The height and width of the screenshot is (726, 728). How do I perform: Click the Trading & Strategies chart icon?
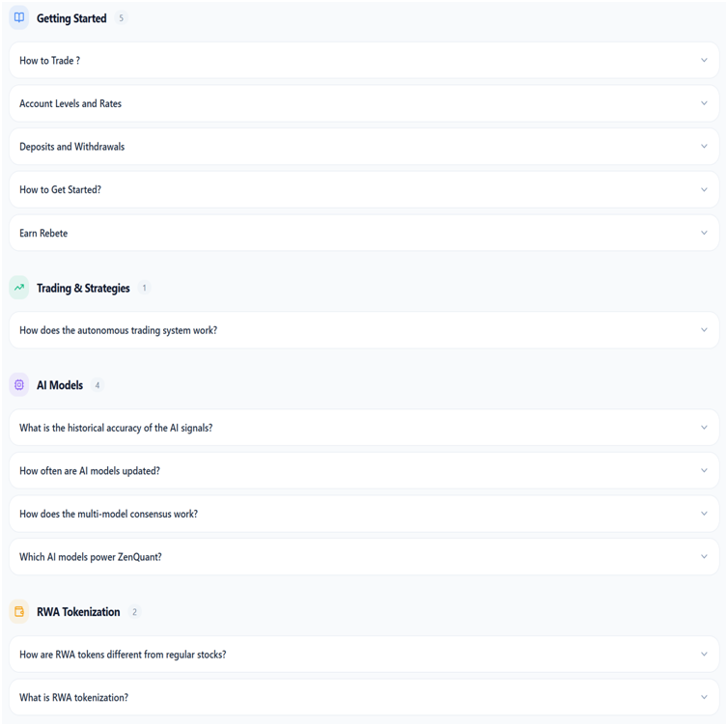click(19, 288)
